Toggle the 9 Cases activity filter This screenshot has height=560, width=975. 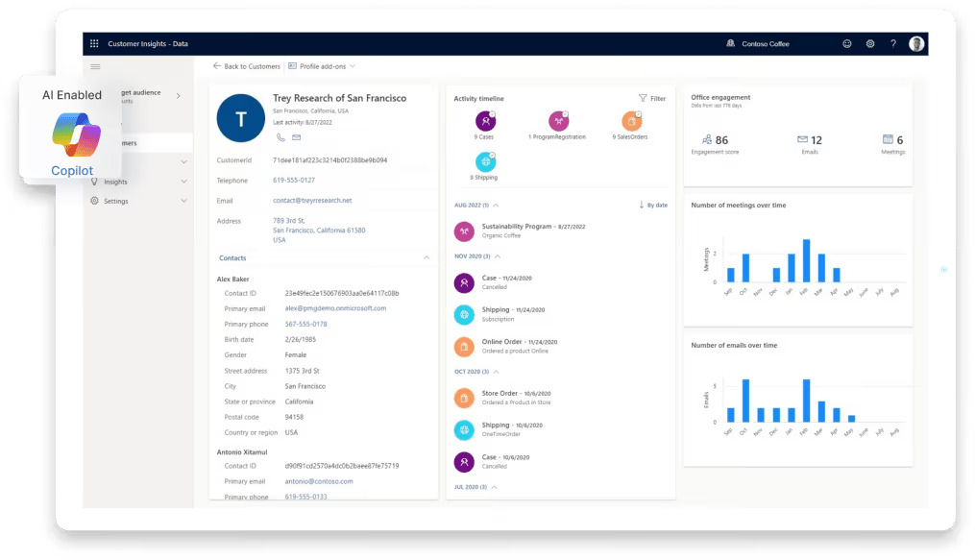click(x=486, y=121)
